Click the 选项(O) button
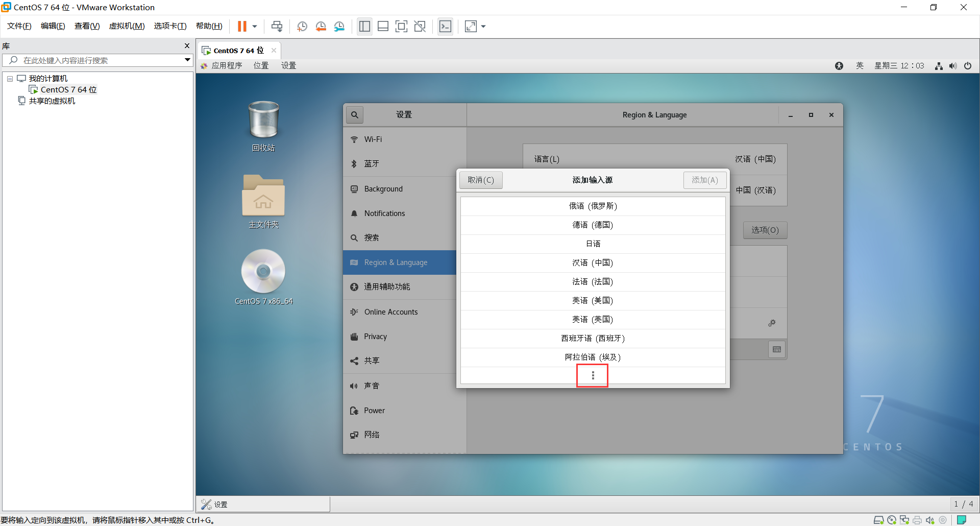Screen dimensions: 980x526 point(765,230)
